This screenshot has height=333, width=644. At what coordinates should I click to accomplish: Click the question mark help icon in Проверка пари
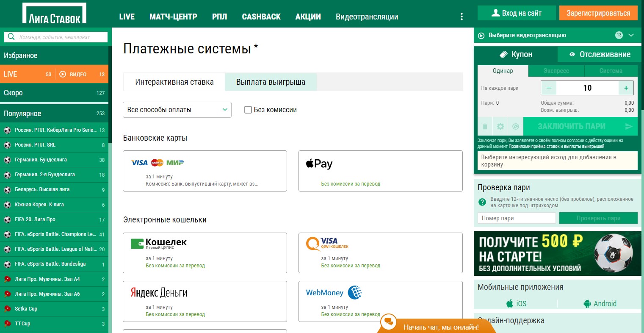pos(482,202)
